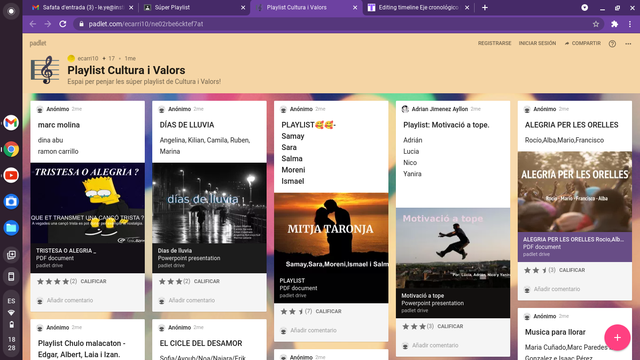Select the DÍAS DE LLUVIA post title
640x360 pixels.
coord(187,125)
